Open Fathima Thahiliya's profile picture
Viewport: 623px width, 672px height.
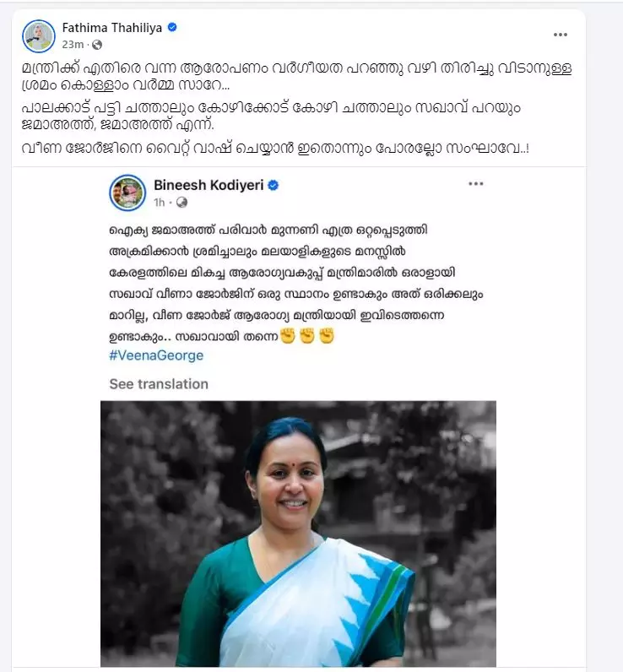39,36
